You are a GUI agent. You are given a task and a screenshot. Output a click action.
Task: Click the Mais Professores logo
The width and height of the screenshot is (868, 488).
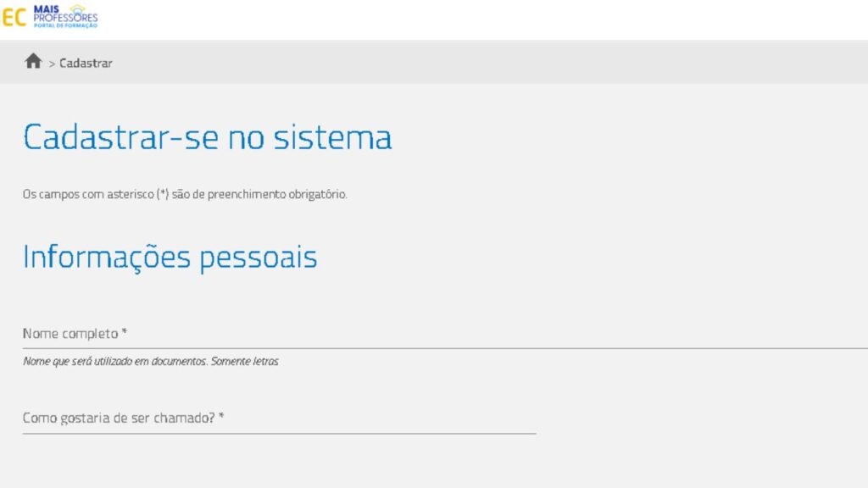point(65,16)
